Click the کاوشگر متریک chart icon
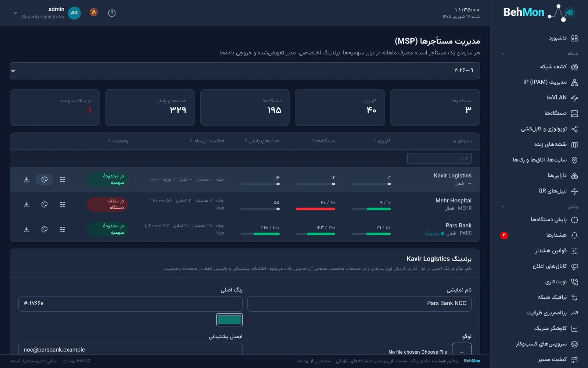 click(575, 329)
